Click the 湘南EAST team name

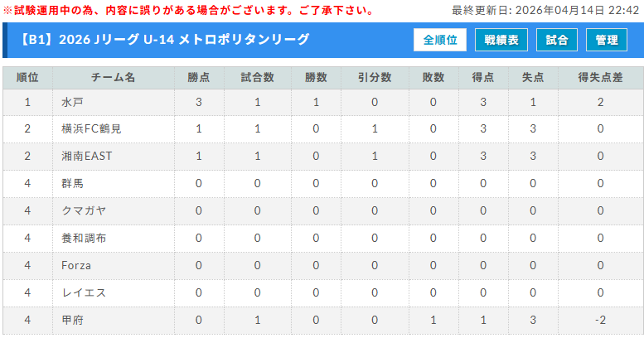point(87,156)
